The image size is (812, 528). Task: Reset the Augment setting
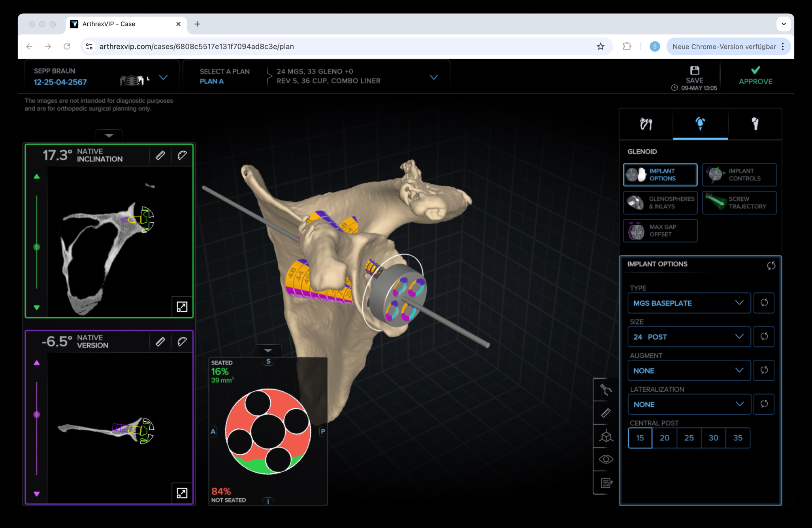[x=764, y=370]
